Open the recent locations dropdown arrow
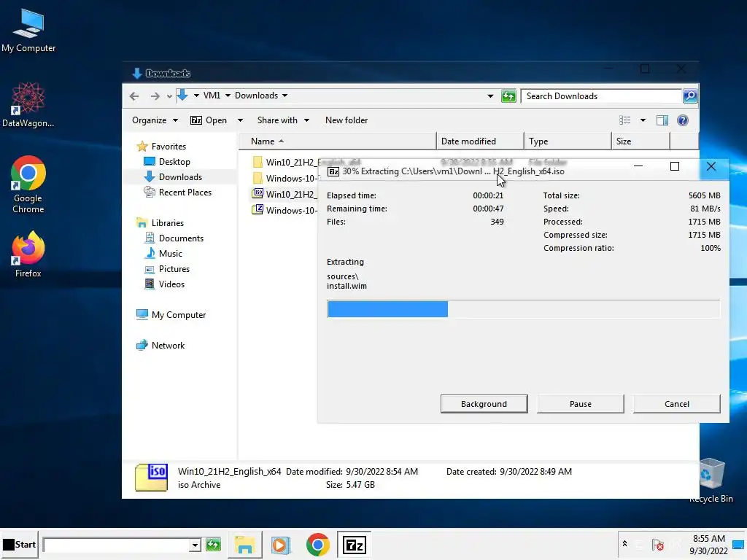This screenshot has width=747, height=560. point(169,96)
